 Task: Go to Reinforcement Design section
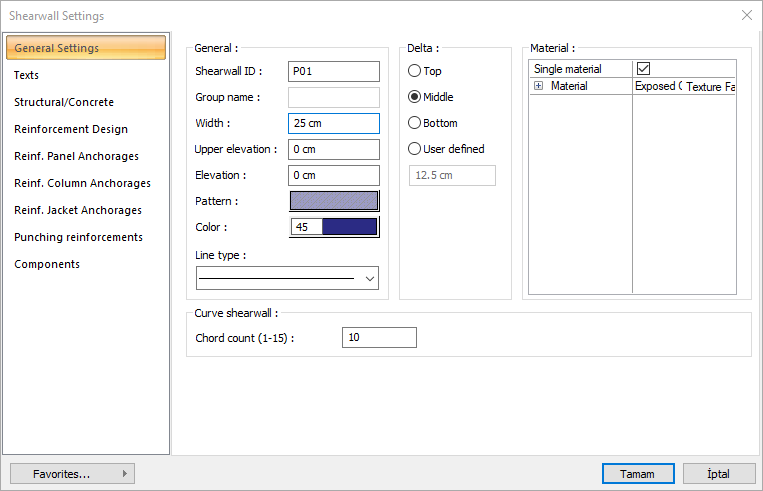[71, 129]
